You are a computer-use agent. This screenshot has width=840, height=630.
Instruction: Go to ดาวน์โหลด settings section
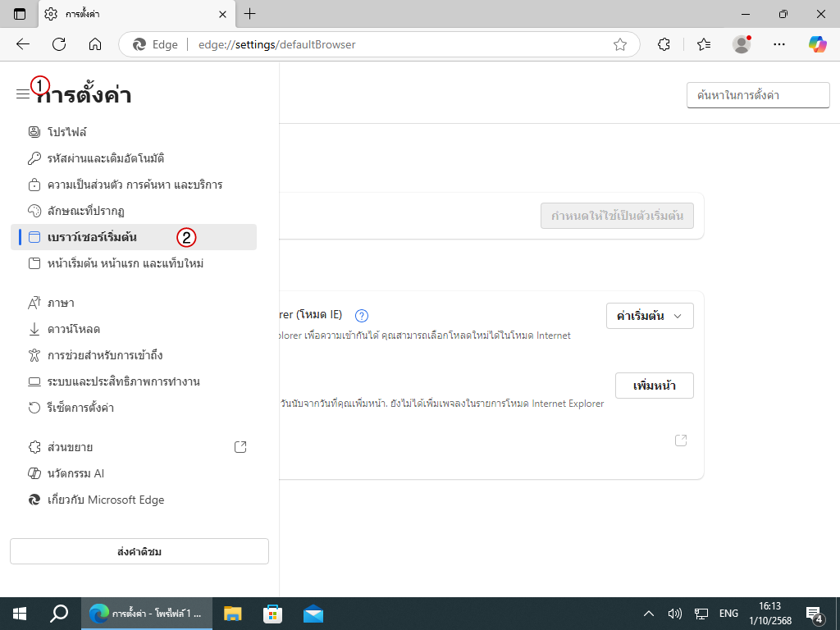73,329
